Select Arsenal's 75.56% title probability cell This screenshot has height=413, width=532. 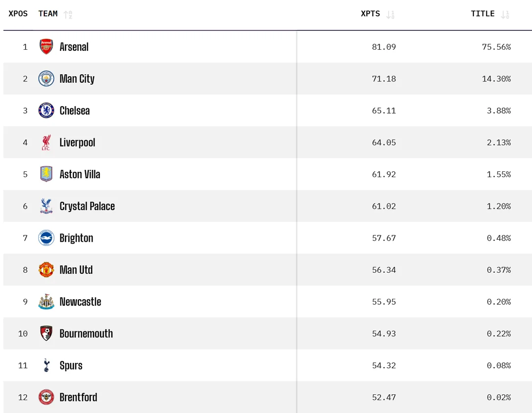click(496, 47)
